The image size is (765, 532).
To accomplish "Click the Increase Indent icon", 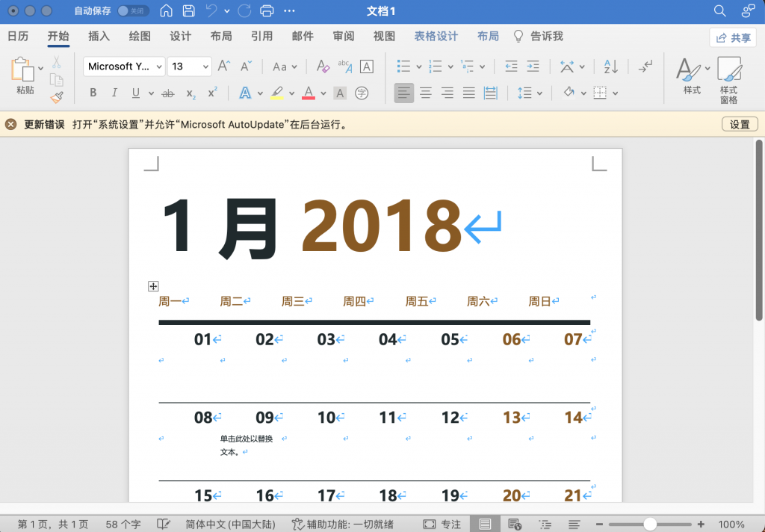I will 534,66.
